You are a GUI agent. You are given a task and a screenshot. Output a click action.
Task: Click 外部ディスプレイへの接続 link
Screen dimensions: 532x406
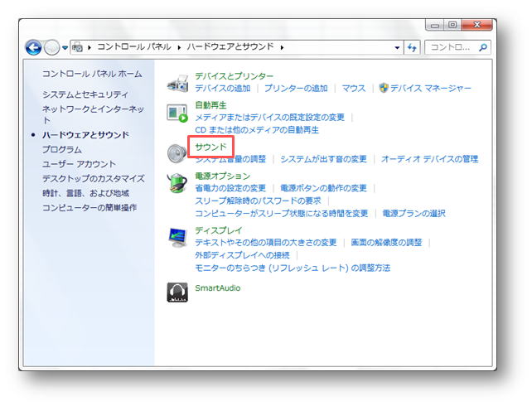[x=242, y=255]
